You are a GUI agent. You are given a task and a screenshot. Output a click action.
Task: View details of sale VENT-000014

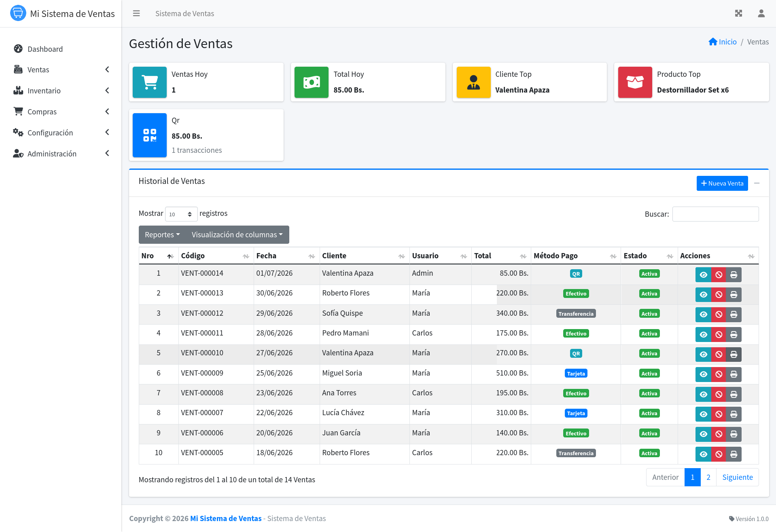pos(703,275)
